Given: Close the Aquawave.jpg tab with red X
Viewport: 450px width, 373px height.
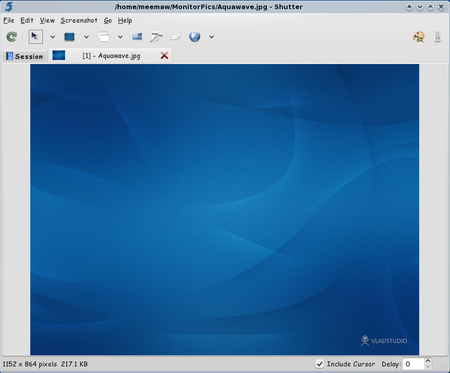Looking at the screenshot, I should pos(164,56).
